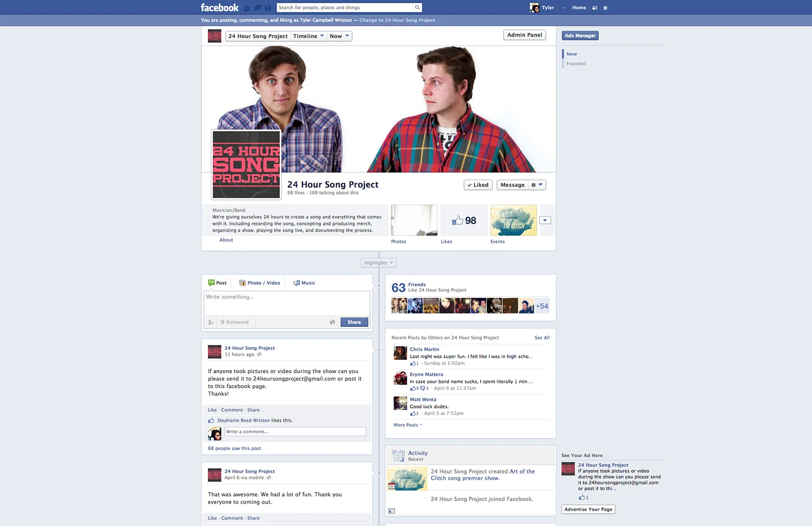This screenshot has height=526, width=812.
Task: Open the Highlights dropdown
Action: pyautogui.click(x=378, y=263)
